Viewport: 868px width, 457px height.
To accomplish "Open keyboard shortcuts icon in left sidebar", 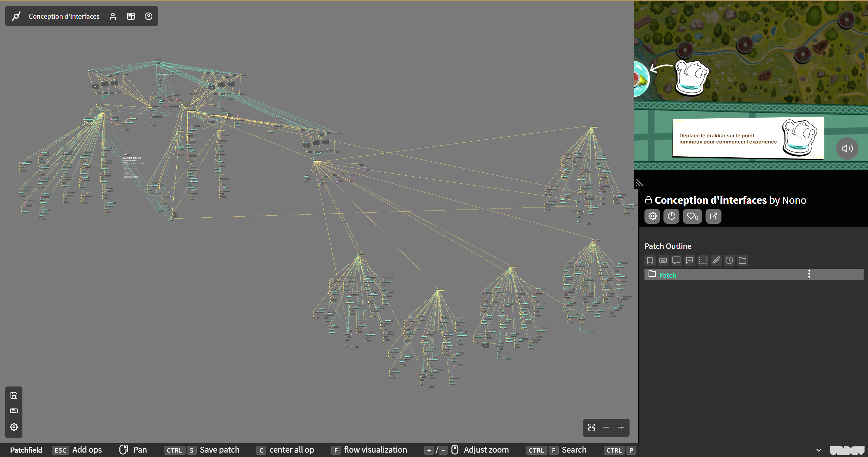I will point(14,411).
